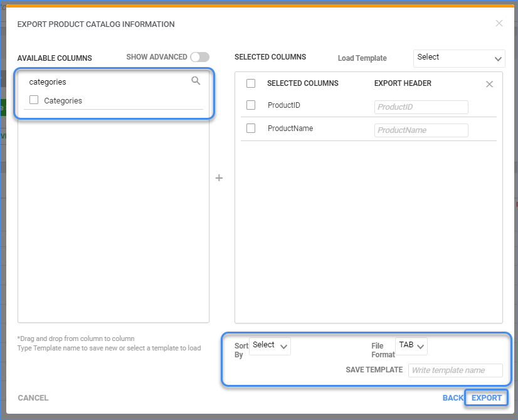The height and width of the screenshot is (420, 518).
Task: Check the Categories checkbox
Action: (x=34, y=100)
